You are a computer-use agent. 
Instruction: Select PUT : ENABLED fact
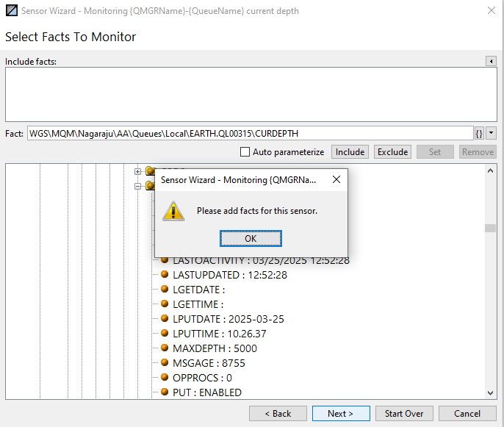point(207,392)
